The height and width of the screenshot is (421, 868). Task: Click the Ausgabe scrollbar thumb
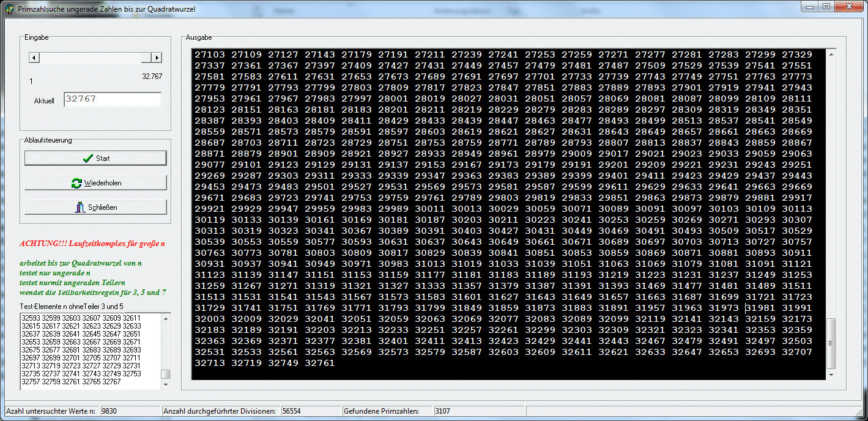pyautogui.click(x=830, y=343)
